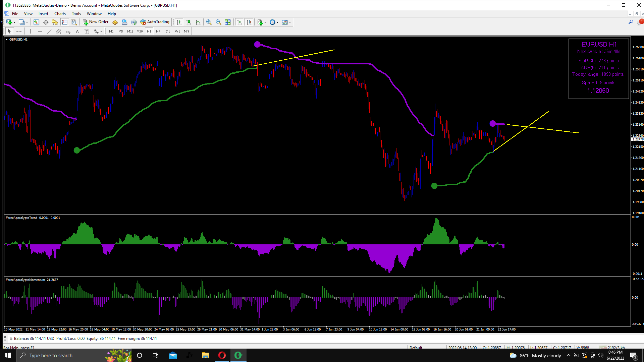Select the crosshair tool
The image size is (644, 362).
pyautogui.click(x=19, y=31)
